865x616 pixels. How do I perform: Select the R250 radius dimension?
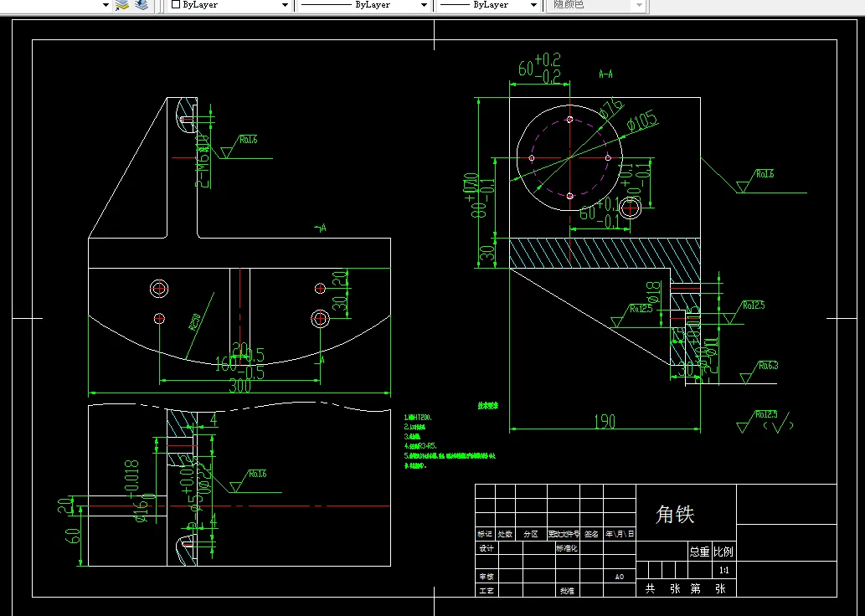(195, 321)
